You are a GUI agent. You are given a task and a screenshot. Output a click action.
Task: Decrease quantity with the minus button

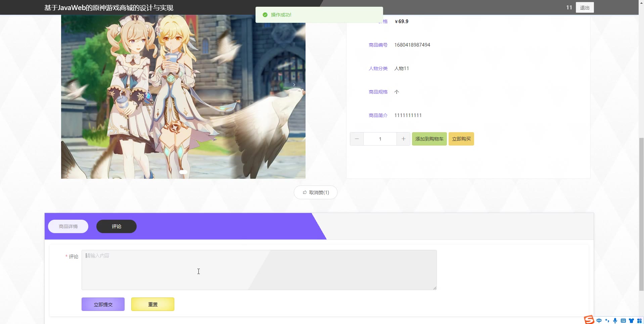357,139
